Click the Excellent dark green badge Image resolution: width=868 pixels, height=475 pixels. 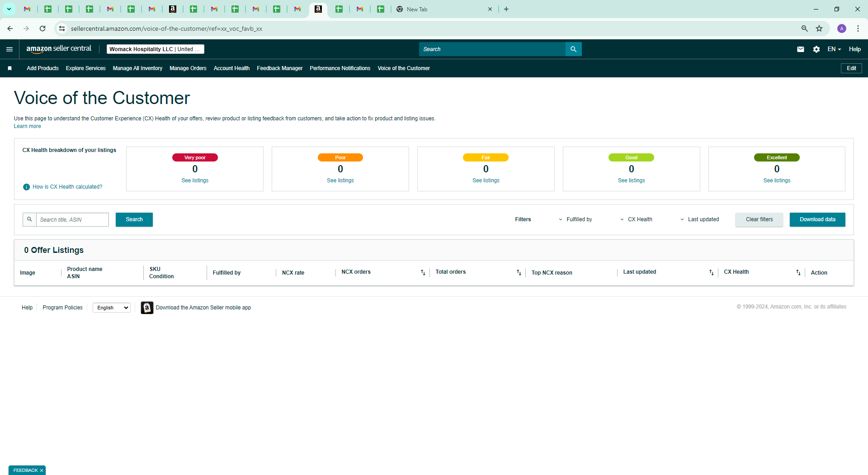[777, 157]
